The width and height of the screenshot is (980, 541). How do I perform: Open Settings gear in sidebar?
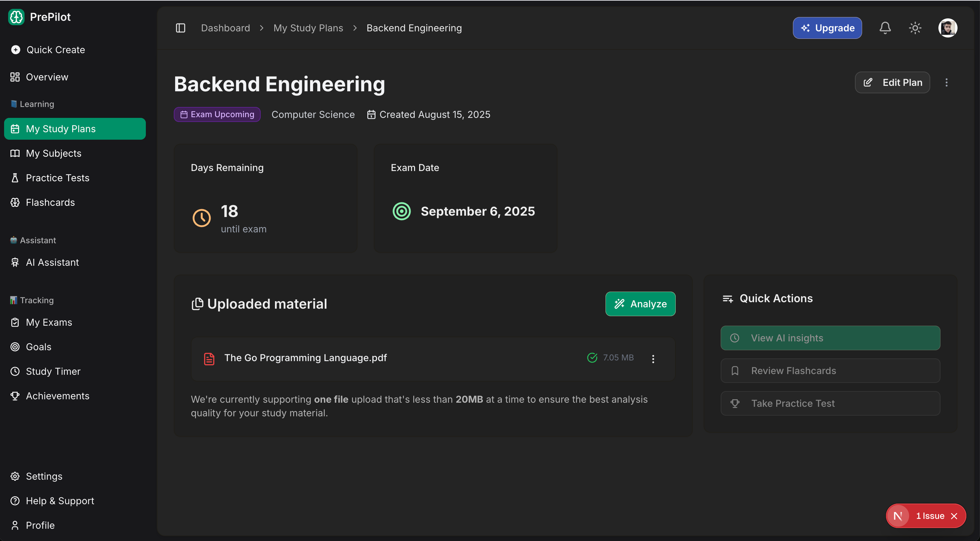coord(44,476)
